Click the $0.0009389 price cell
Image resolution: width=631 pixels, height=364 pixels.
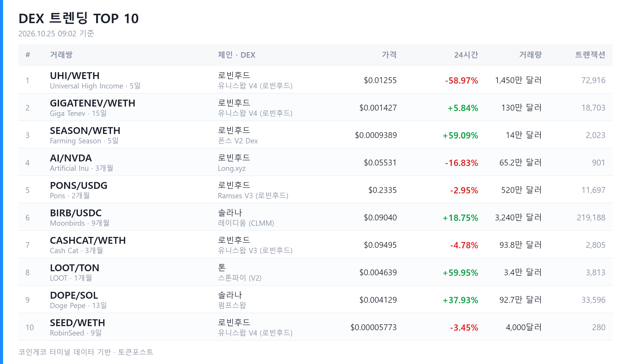pos(376,135)
